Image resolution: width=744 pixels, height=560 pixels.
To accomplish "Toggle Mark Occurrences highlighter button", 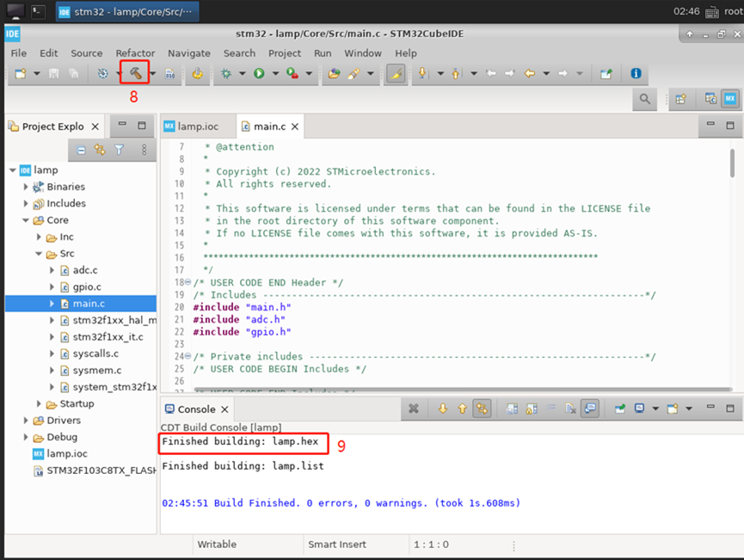I will [x=397, y=74].
